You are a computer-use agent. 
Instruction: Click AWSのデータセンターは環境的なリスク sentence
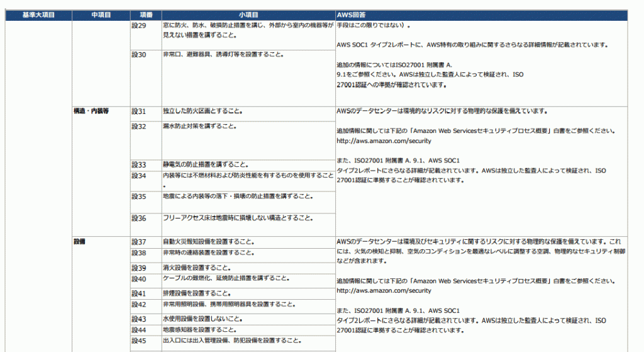click(x=442, y=111)
